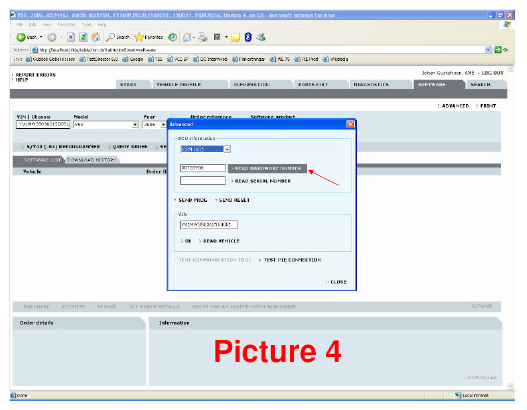527x410 pixels.
Task: Open the Model dropdown arrow
Action: pos(135,125)
